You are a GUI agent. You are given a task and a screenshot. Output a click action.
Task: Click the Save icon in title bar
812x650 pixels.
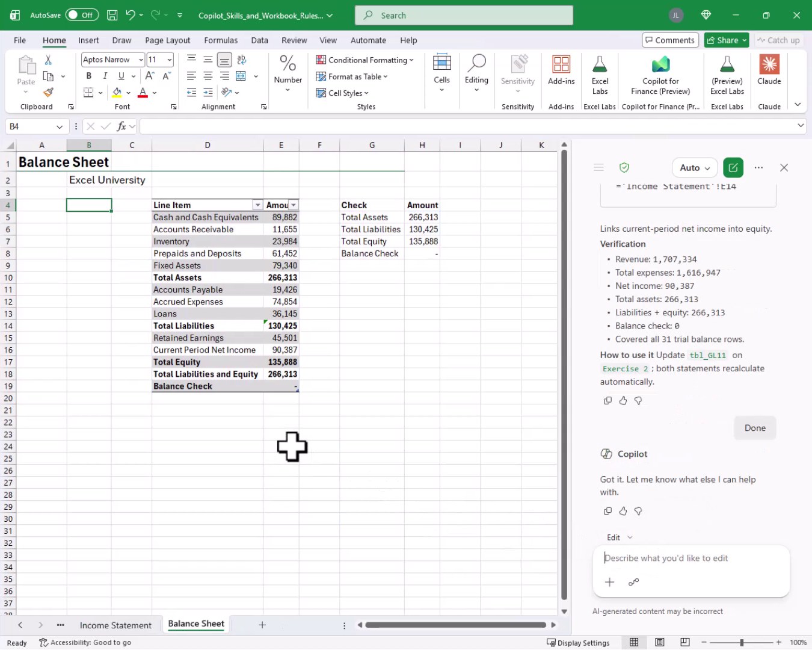tap(112, 15)
